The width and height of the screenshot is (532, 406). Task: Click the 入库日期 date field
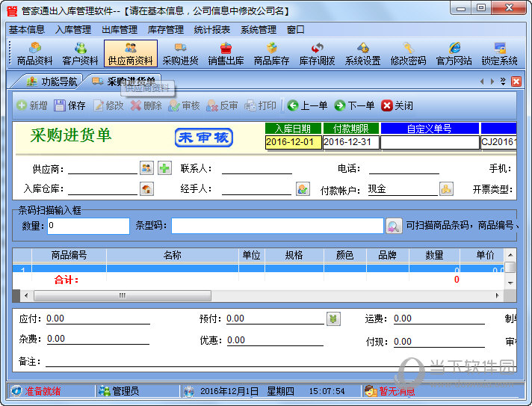(294, 142)
